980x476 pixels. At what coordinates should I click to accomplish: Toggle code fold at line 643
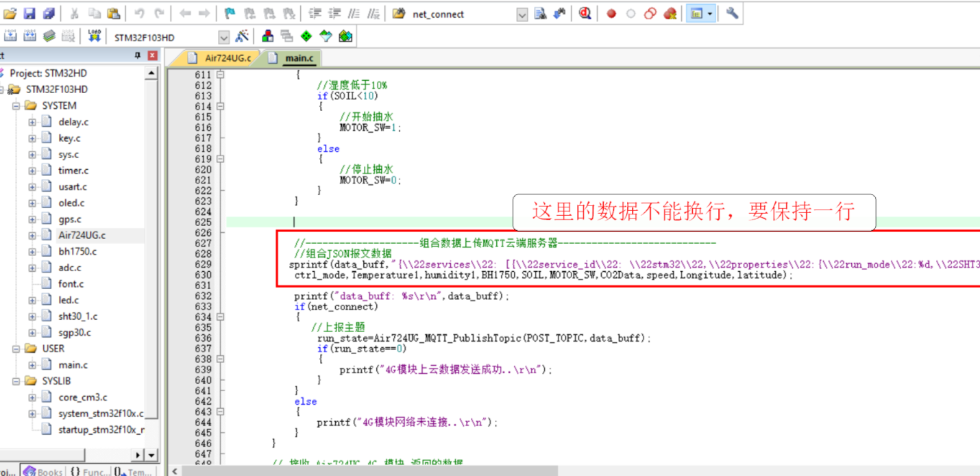(220, 412)
